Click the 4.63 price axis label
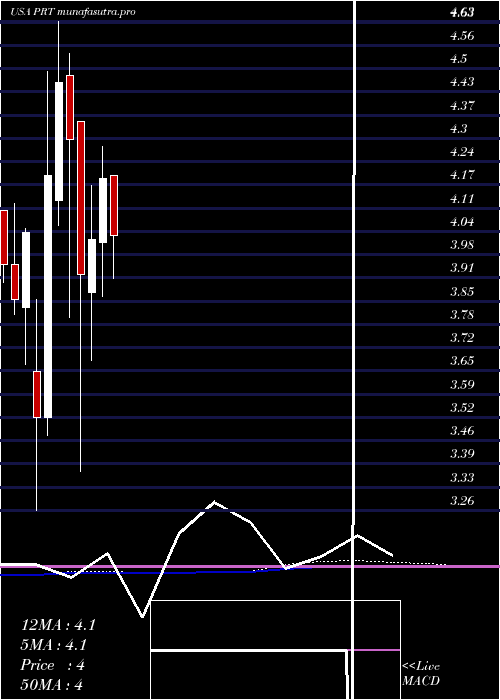The image size is (500, 700). click(x=462, y=12)
